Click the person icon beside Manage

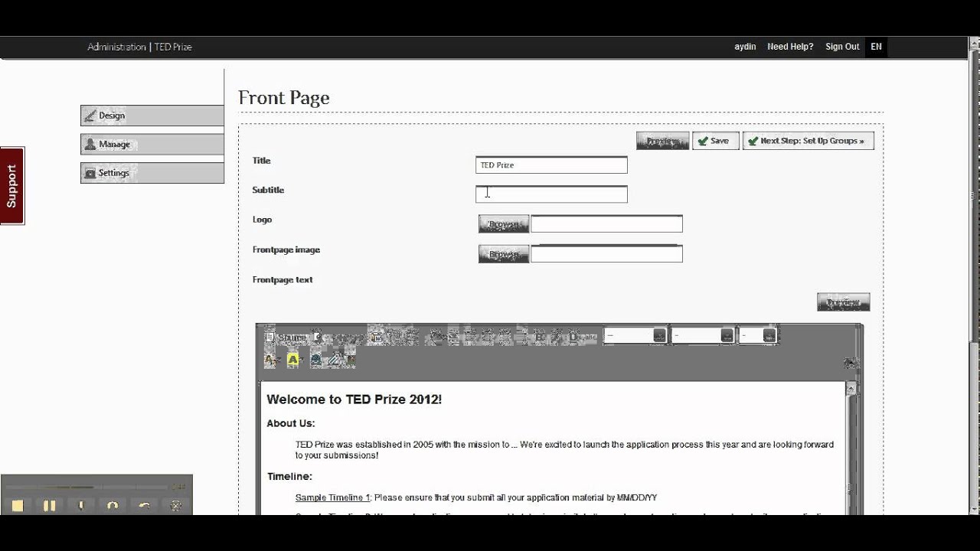[90, 144]
